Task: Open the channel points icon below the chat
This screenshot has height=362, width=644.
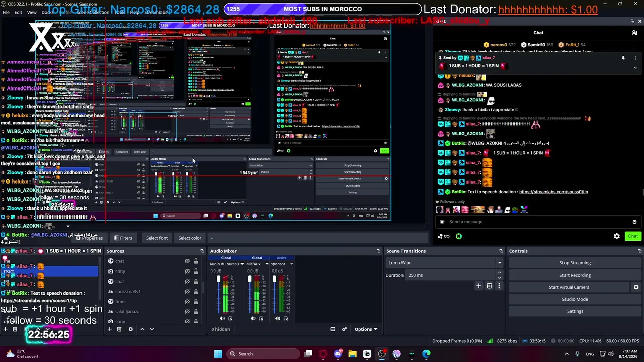Action: coord(443,236)
